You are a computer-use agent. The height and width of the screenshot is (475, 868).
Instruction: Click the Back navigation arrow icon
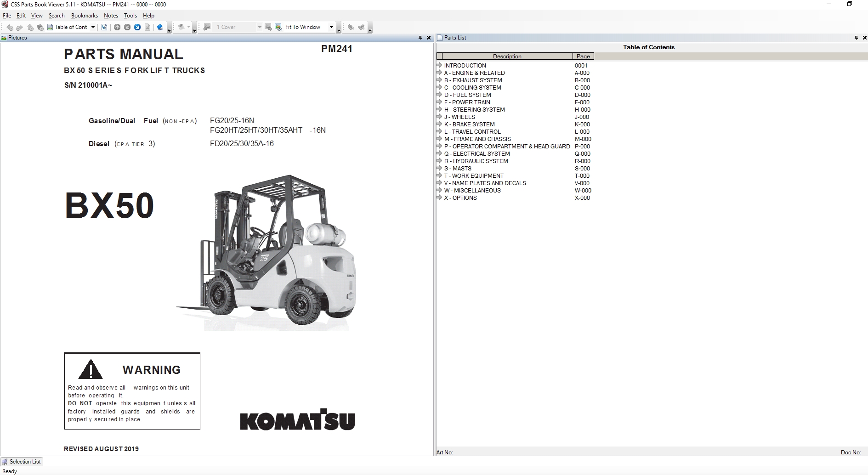[x=10, y=27]
